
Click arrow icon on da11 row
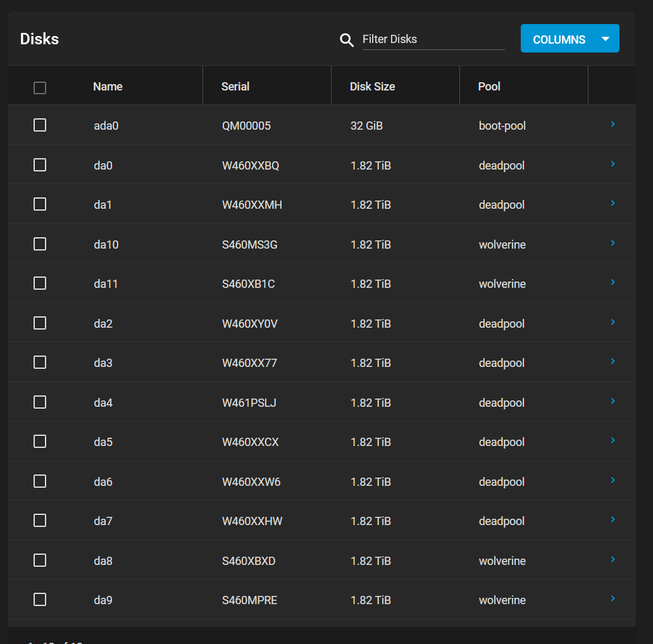tap(613, 283)
